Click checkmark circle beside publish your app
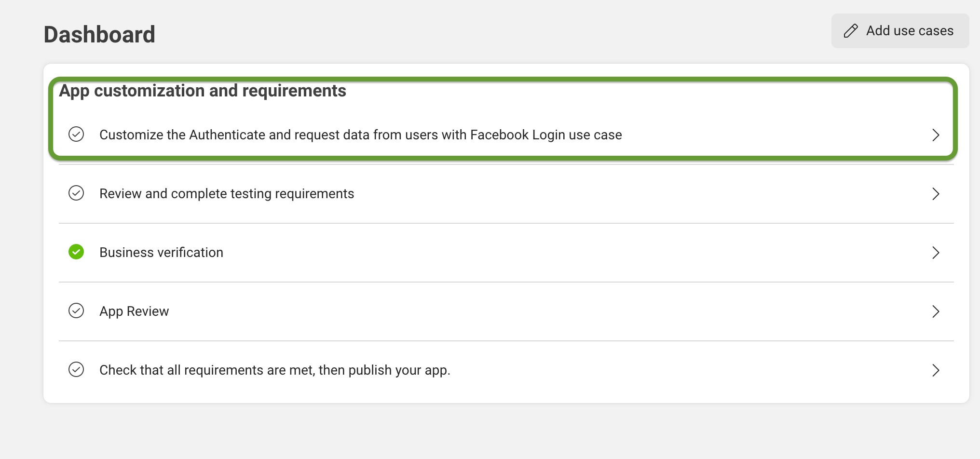This screenshot has height=459, width=980. 76,369
